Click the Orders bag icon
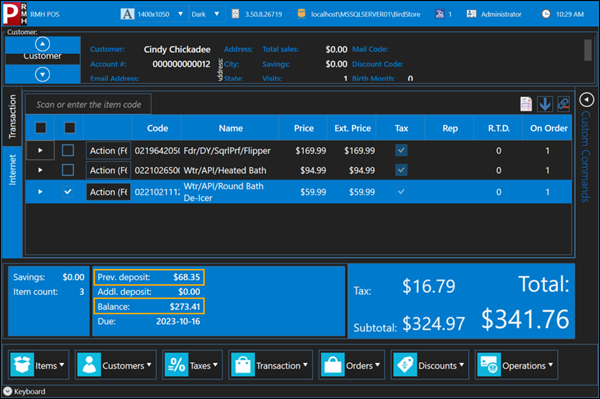 (333, 365)
